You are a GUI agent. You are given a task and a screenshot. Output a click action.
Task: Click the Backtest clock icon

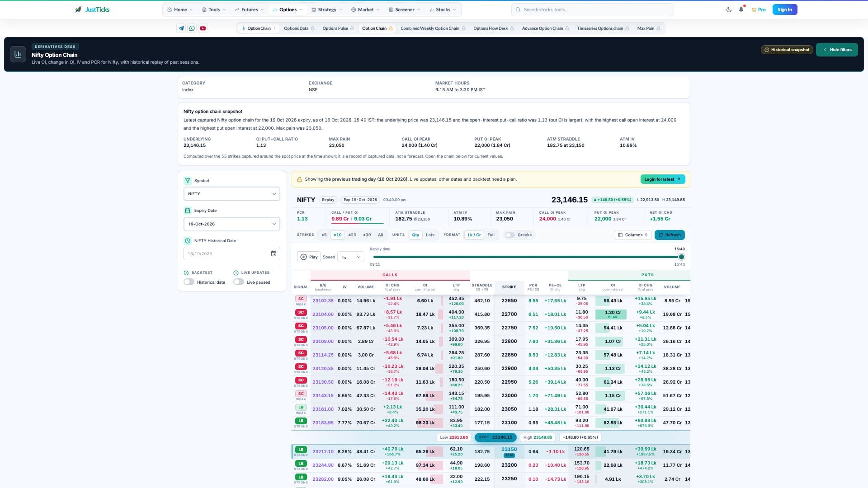tap(186, 273)
